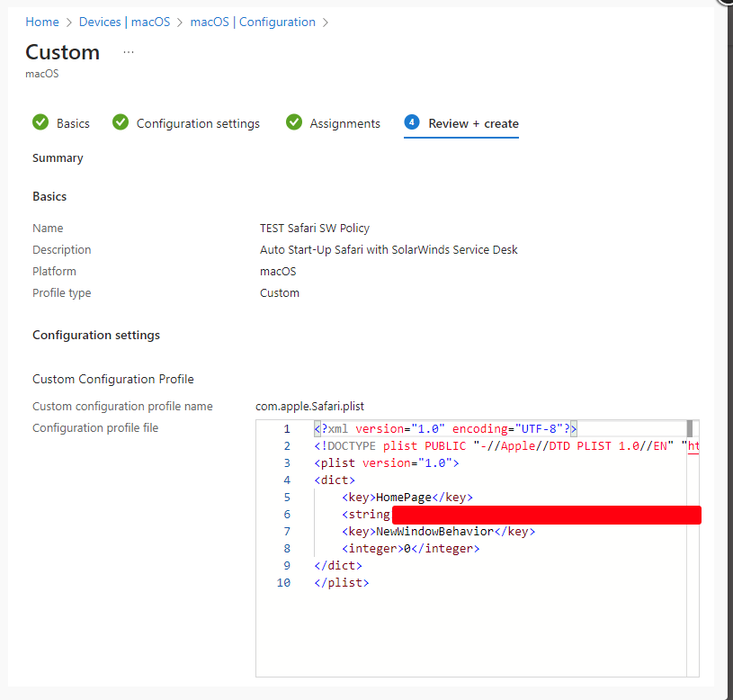733x700 pixels.
Task: Switch to the Assignments step
Action: tap(345, 123)
